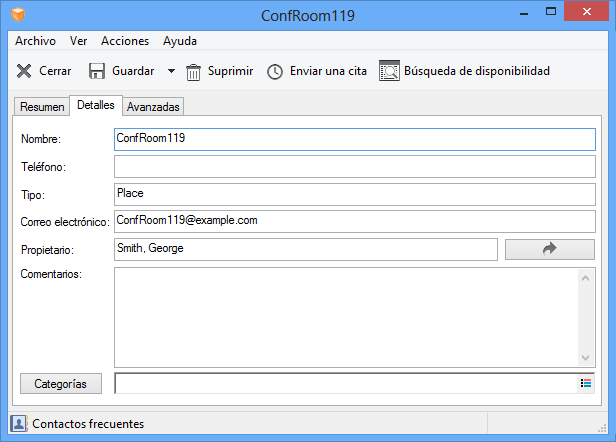Click into the Nombre input field
The image size is (616, 442).
click(x=355, y=139)
